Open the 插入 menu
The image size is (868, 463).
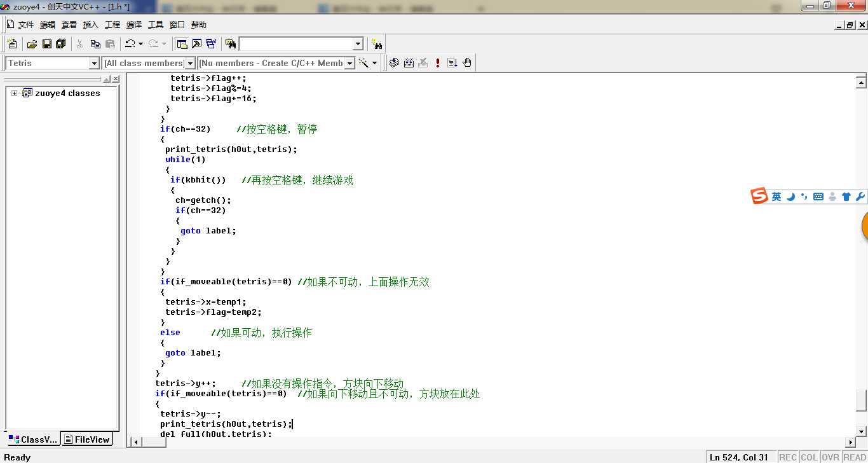click(91, 24)
